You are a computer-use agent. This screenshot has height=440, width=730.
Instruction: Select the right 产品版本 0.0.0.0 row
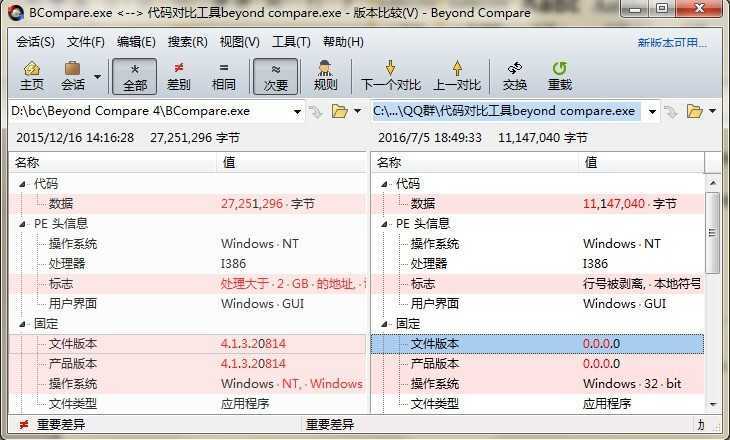(538, 364)
